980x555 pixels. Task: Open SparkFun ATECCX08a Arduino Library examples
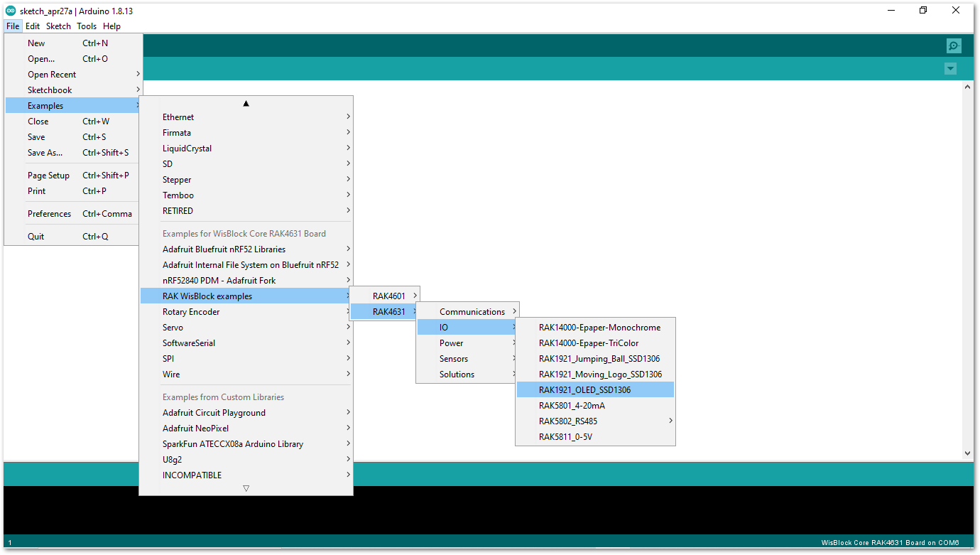(x=246, y=444)
